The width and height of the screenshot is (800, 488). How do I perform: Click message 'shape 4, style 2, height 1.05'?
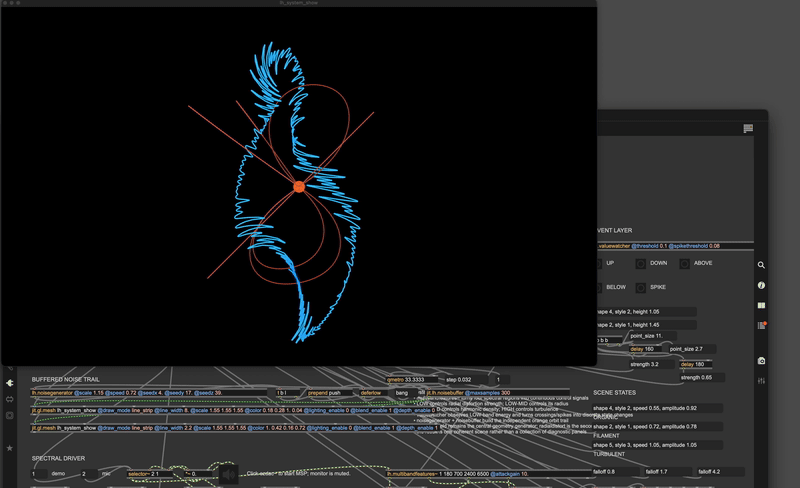click(x=645, y=311)
